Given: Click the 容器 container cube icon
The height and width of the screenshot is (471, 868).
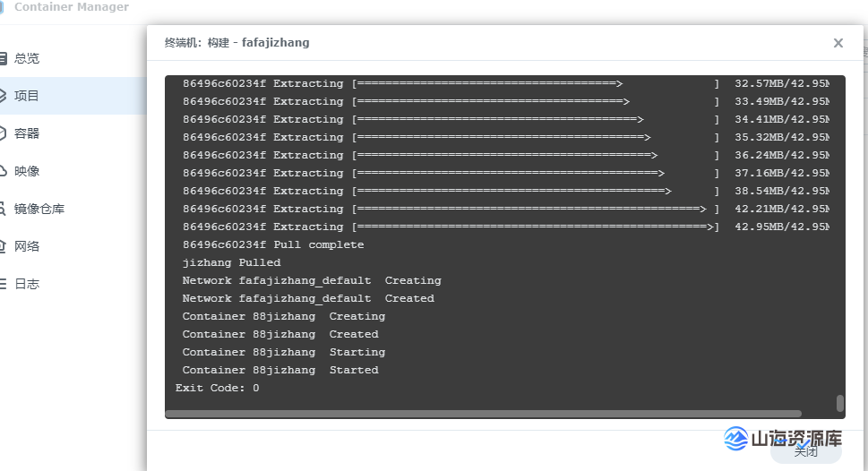Looking at the screenshot, I should pos(4,133).
